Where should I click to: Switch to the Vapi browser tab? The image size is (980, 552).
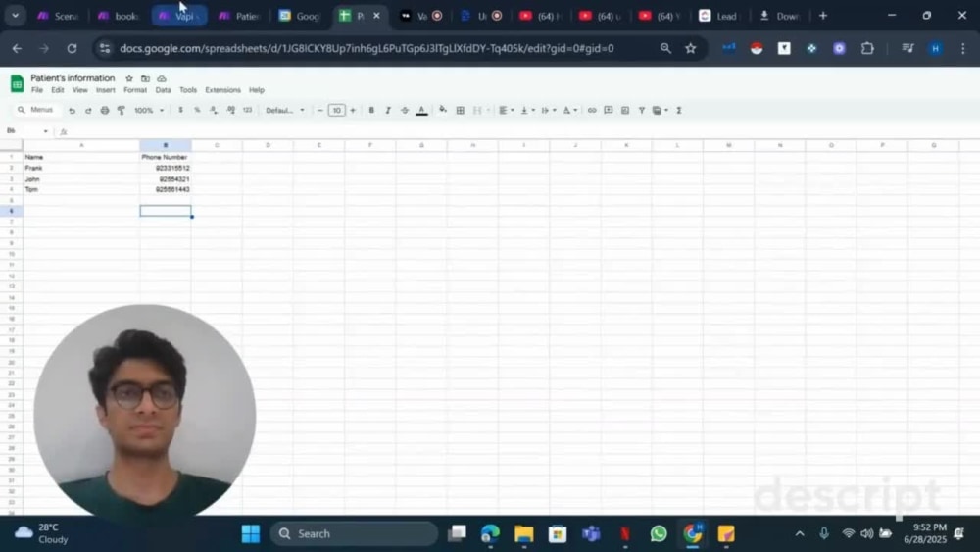point(178,17)
